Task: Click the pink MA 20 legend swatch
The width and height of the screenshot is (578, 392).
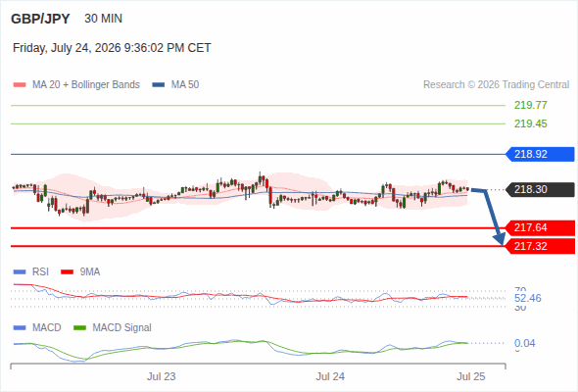Action: pos(20,85)
